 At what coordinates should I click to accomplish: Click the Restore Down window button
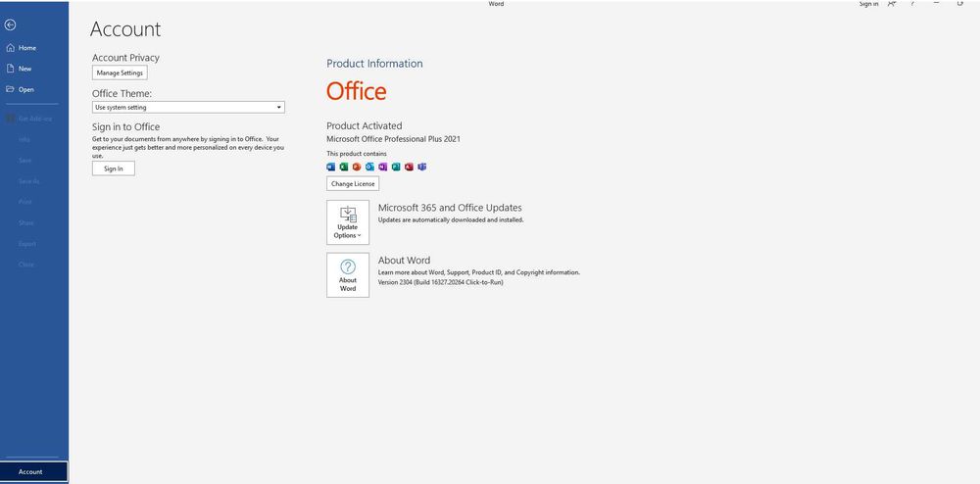coord(960,3)
